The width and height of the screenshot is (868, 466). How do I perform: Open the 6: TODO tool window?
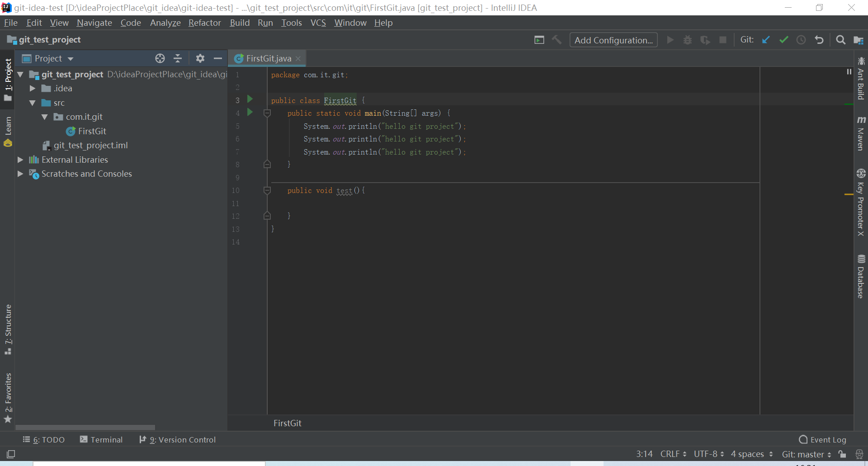pyautogui.click(x=44, y=439)
